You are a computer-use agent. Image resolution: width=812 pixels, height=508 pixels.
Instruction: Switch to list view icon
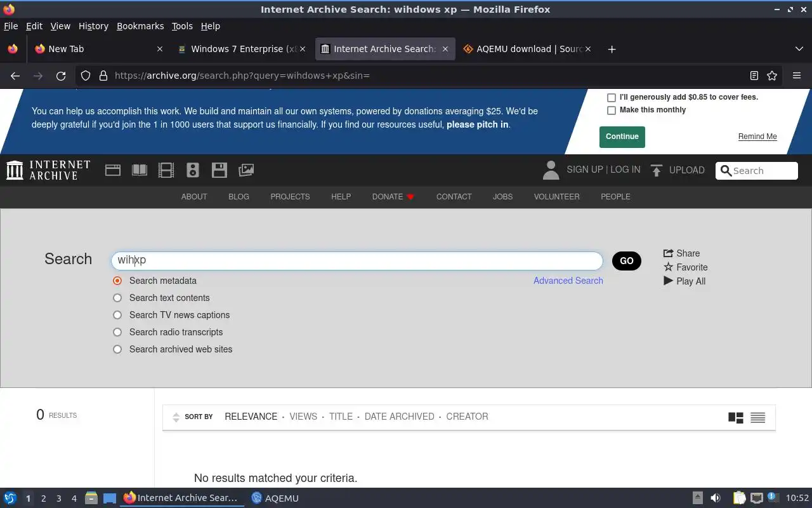tap(757, 417)
